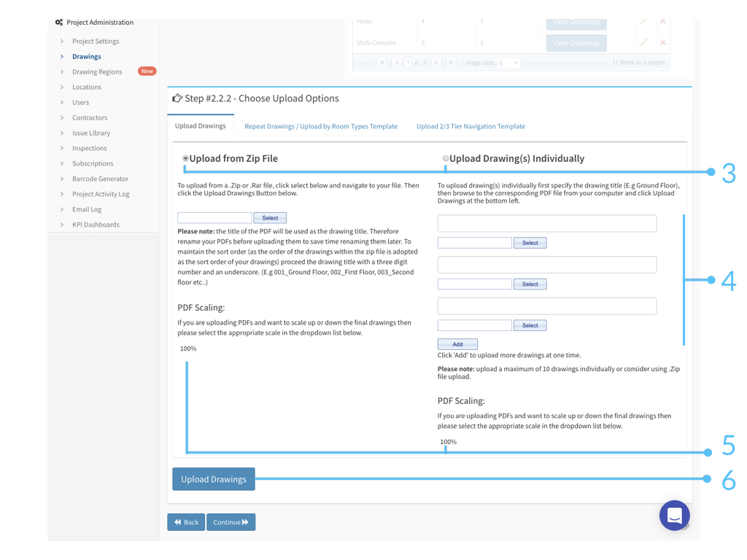Click the New badge beside Drawing Regions
Screen dimensions: 747x560
[x=147, y=71]
